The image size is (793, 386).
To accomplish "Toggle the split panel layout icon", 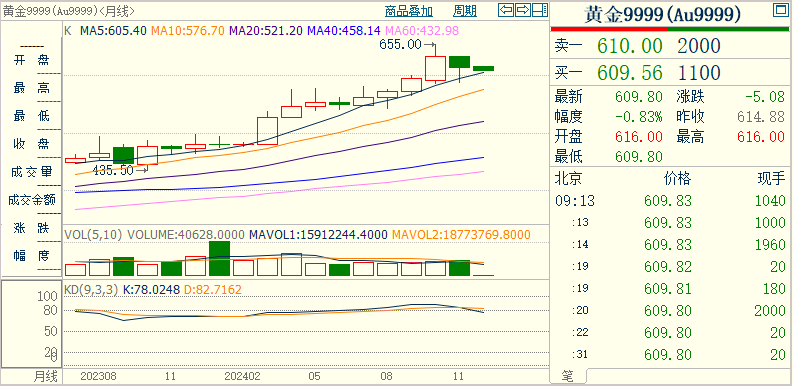I will (540, 10).
